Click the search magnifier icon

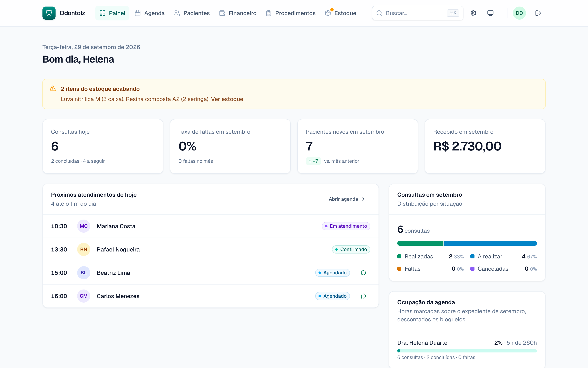tap(379, 13)
